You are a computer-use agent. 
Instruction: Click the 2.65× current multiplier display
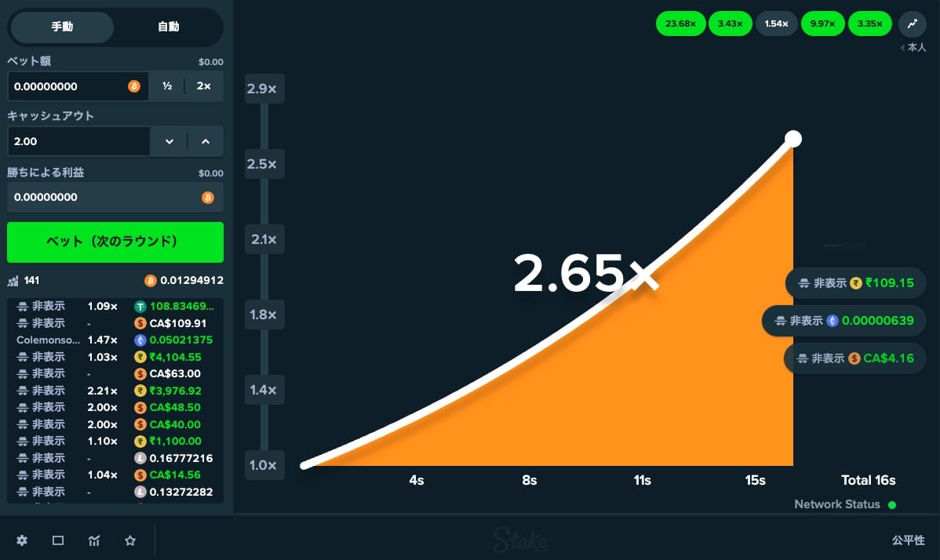point(586,274)
